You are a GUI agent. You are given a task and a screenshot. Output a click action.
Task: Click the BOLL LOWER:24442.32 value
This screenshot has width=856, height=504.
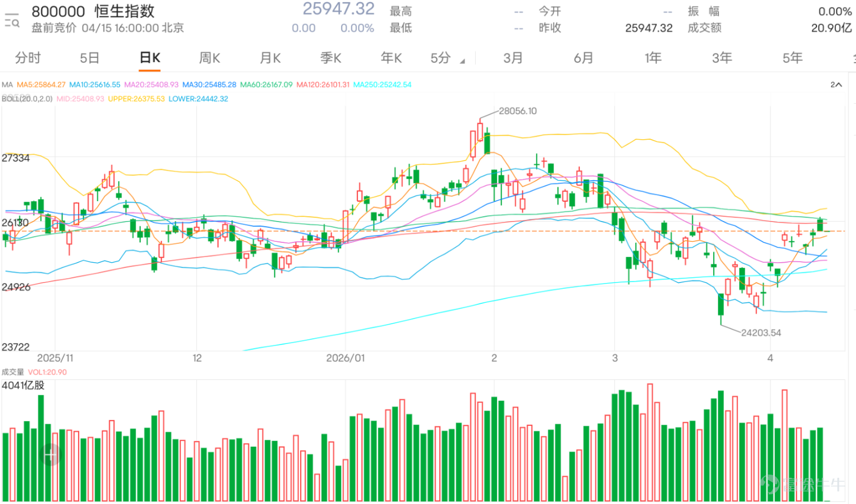pyautogui.click(x=198, y=99)
